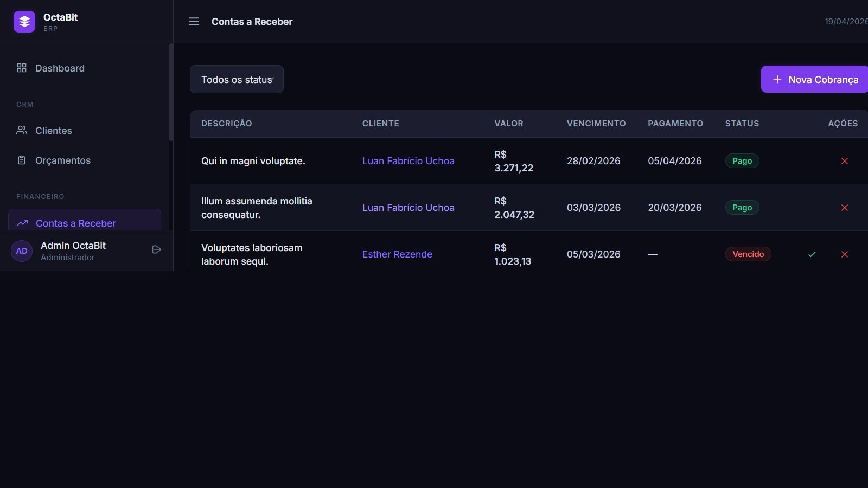Delete the 'Qui in magni voluptate' charge
868x488 pixels.
(x=844, y=161)
